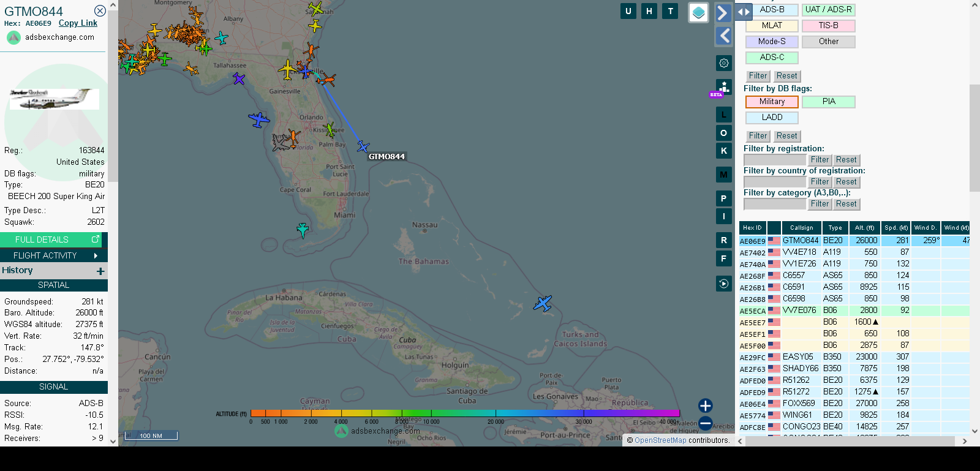Select the green aircraft near Kissimmee
Image resolution: width=980 pixels, height=471 pixels.
[x=330, y=129]
